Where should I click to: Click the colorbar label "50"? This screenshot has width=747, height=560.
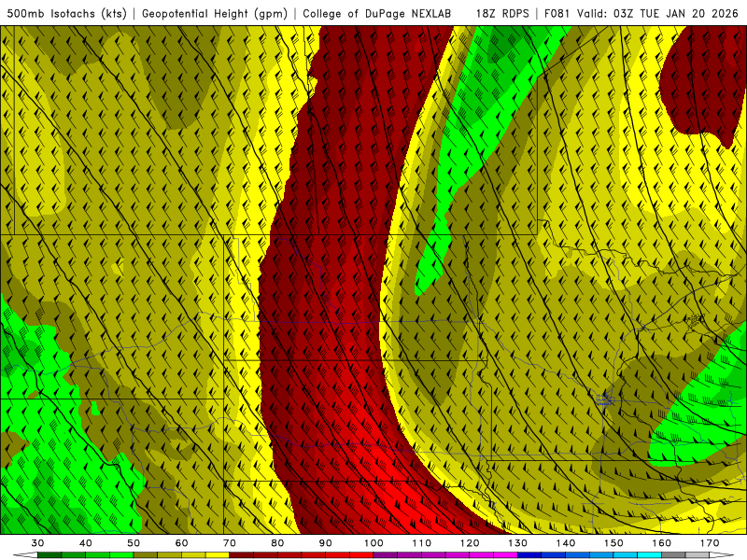pos(134,543)
